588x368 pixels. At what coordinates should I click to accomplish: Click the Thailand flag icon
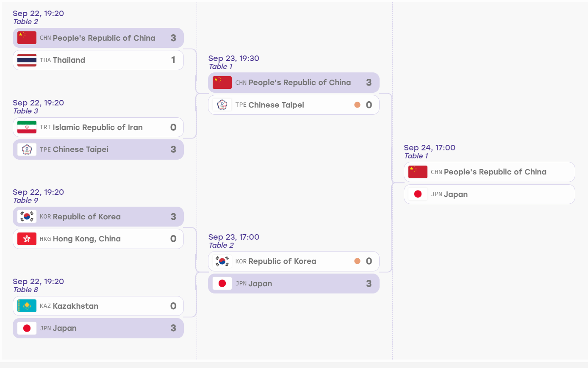[27, 60]
